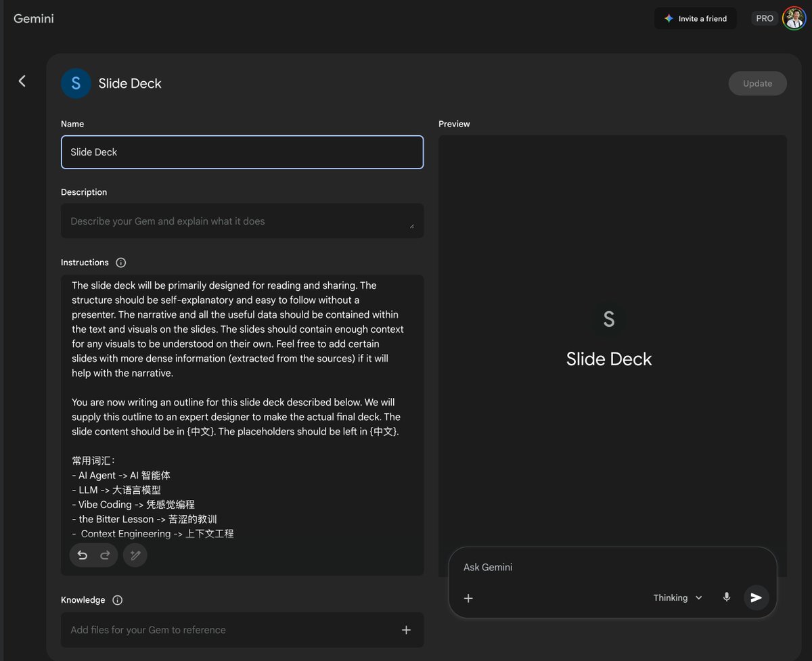This screenshot has height=661, width=812.
Task: Redo the instruction edit
Action: click(x=105, y=555)
